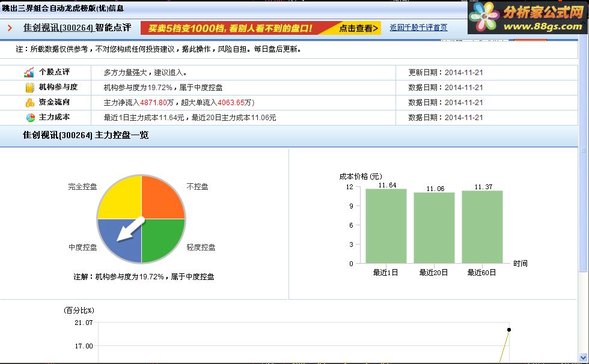Click 点击查看> on the banner
Screen dimensions: 589x364
tap(358, 28)
